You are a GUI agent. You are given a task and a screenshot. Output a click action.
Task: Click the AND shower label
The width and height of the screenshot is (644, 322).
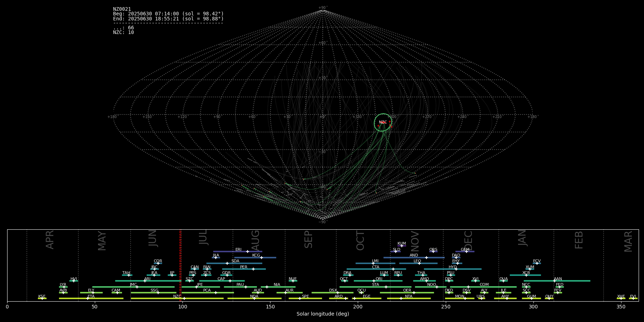[x=414, y=255]
